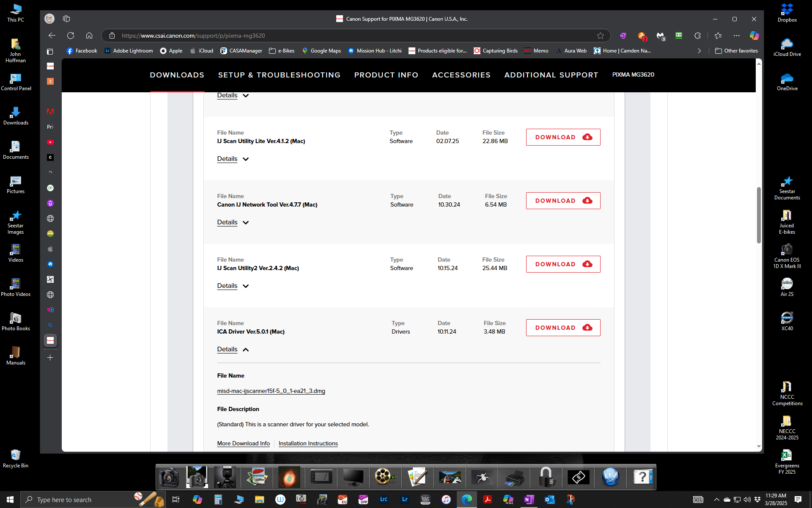The height and width of the screenshot is (508, 812).
Task: Open the volume control in the system tray
Action: point(747,500)
